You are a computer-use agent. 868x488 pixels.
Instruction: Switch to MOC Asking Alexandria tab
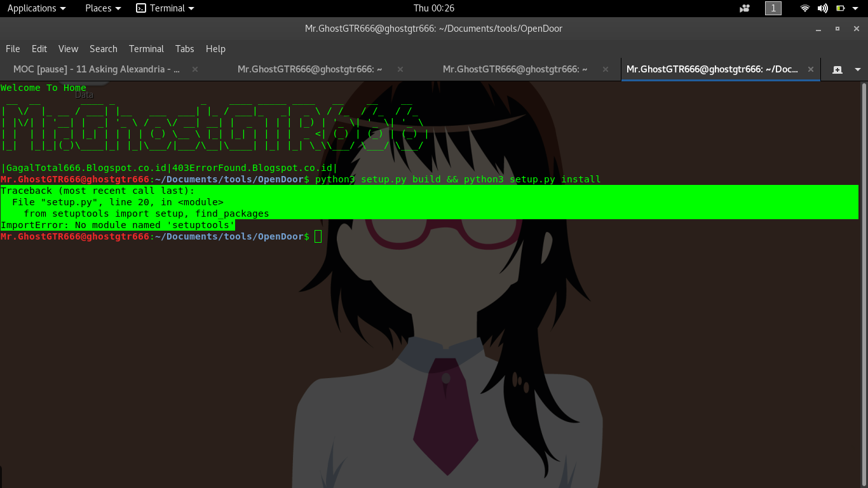tap(97, 69)
